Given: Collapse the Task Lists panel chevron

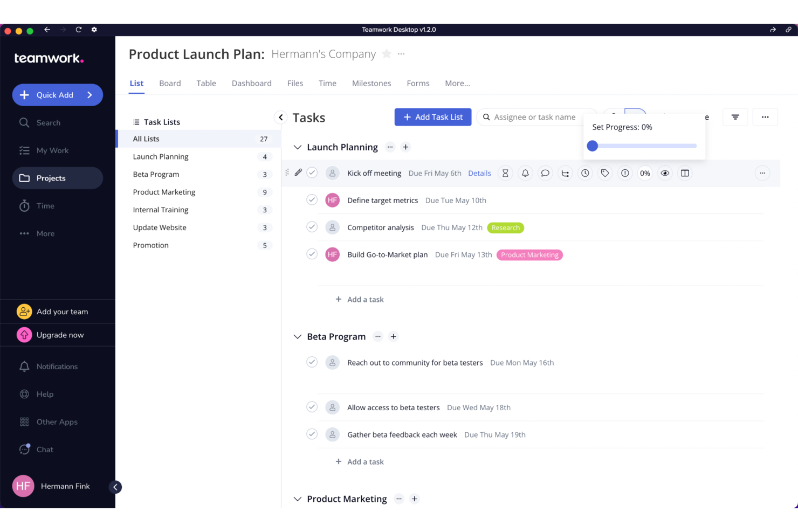Looking at the screenshot, I should point(281,118).
